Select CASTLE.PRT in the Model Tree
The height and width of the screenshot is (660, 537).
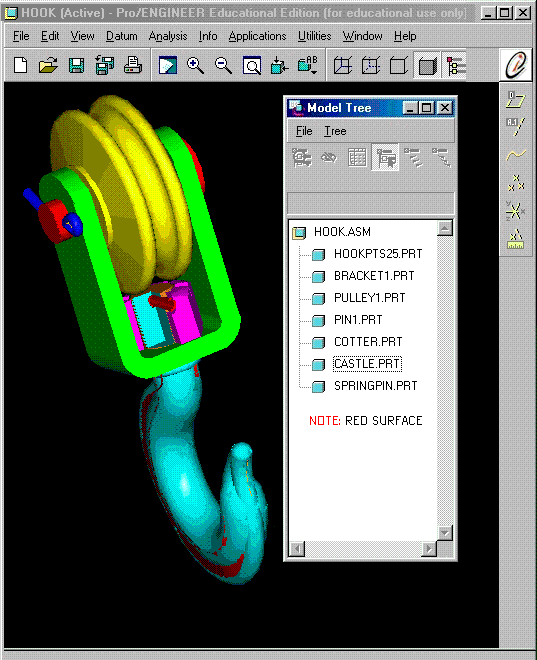tap(367, 364)
